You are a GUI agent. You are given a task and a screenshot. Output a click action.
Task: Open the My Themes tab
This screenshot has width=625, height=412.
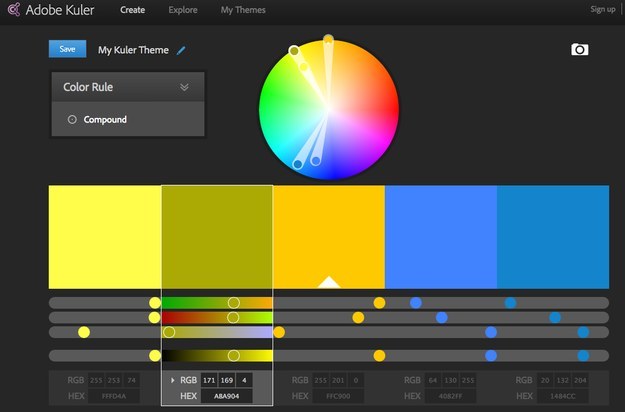tap(243, 10)
